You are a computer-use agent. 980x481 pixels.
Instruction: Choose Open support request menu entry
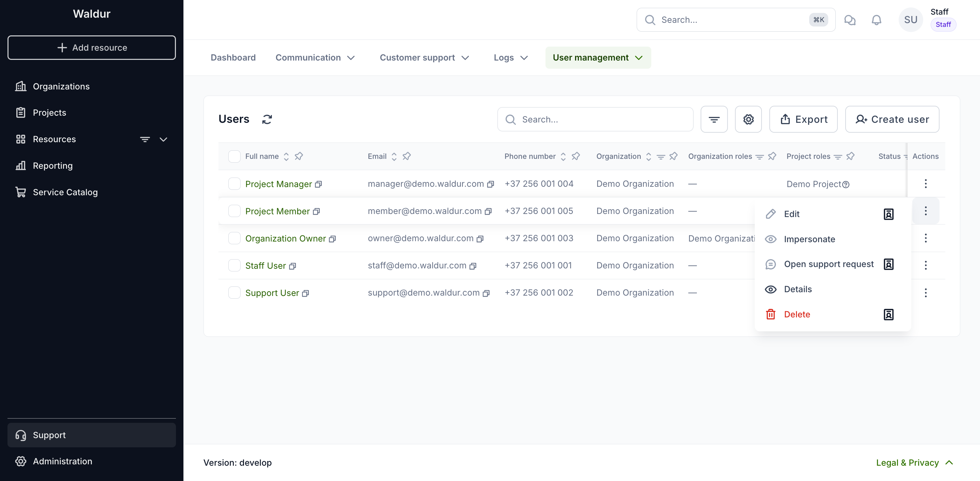pyautogui.click(x=832, y=264)
